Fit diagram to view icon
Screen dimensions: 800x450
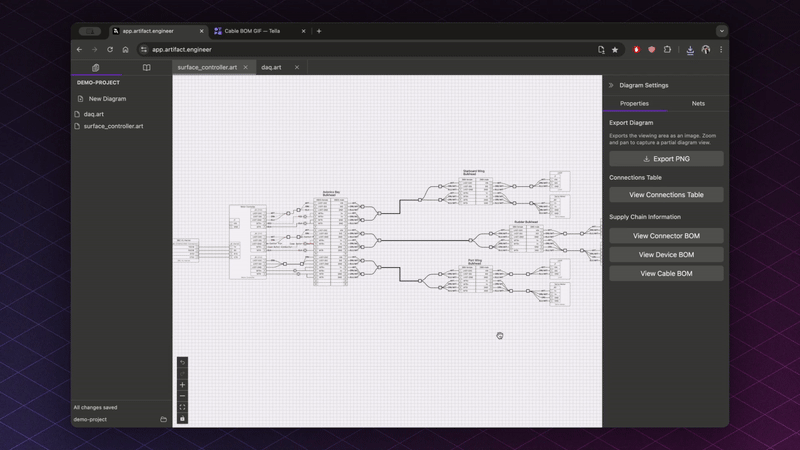(182, 407)
